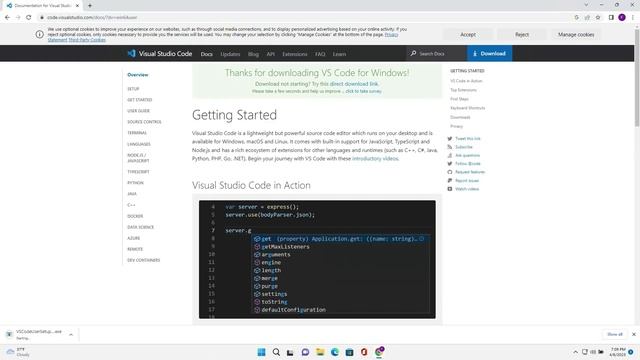This screenshot has width=640, height=360.
Task: Click the Twitter icon beside Tweet this link
Action: [x=450, y=139]
